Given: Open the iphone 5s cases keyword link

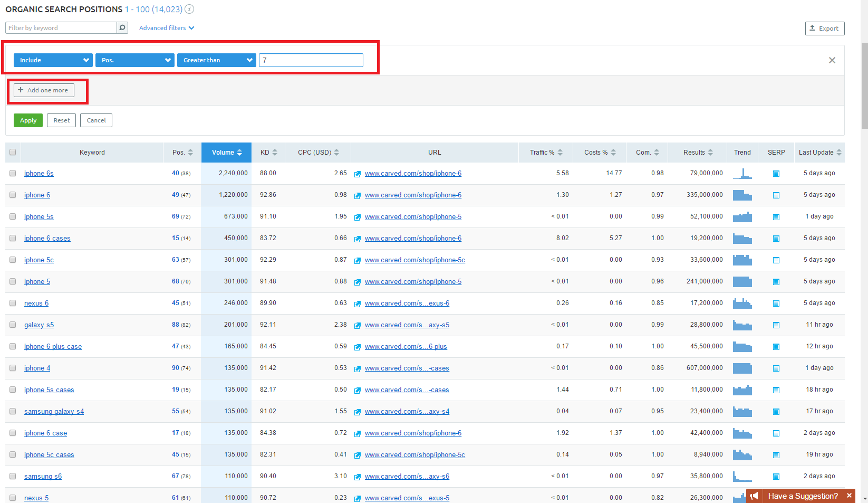Looking at the screenshot, I should click(x=49, y=390).
